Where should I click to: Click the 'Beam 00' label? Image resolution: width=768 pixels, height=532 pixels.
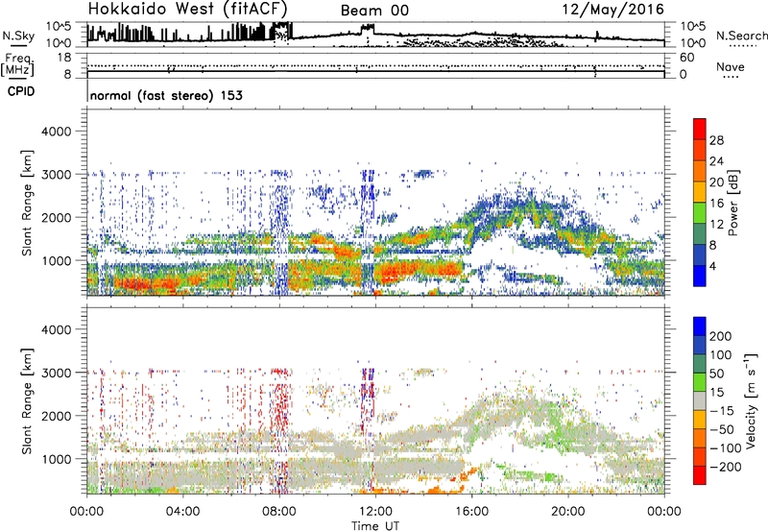coord(374,11)
